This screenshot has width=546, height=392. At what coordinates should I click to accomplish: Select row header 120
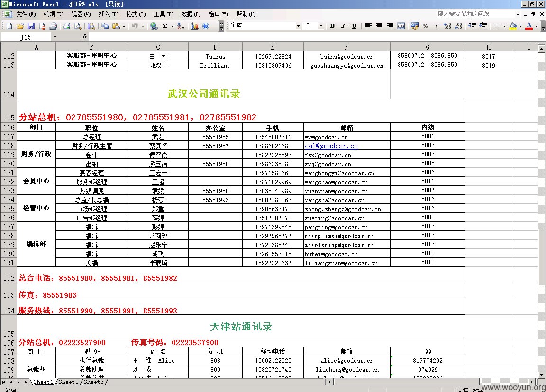point(9,163)
